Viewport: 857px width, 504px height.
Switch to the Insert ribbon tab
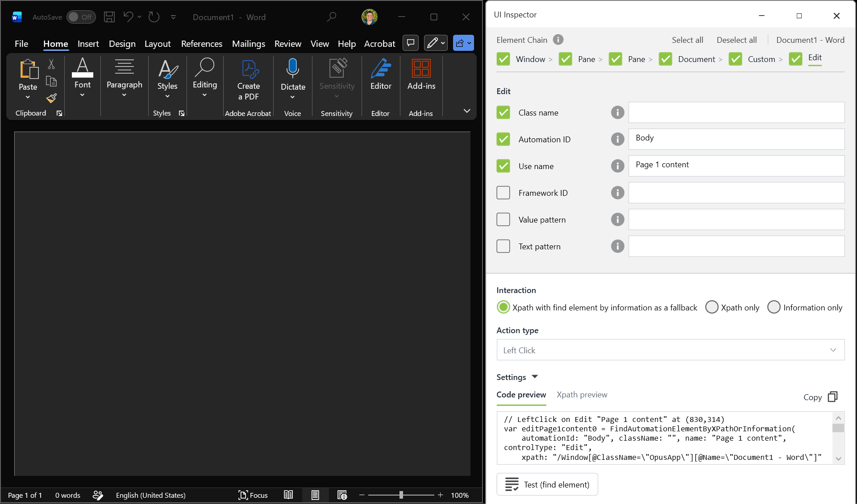pos(88,43)
